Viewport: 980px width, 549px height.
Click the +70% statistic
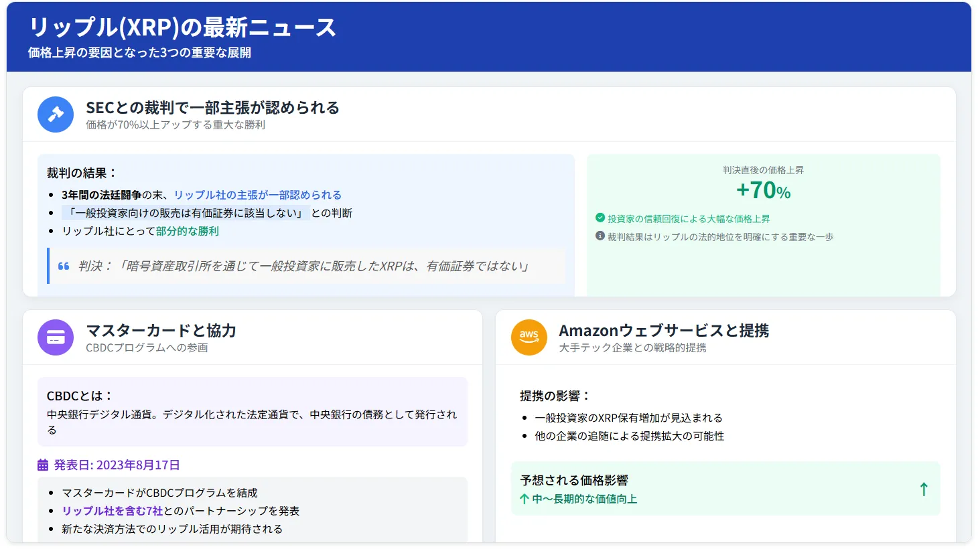click(x=765, y=191)
